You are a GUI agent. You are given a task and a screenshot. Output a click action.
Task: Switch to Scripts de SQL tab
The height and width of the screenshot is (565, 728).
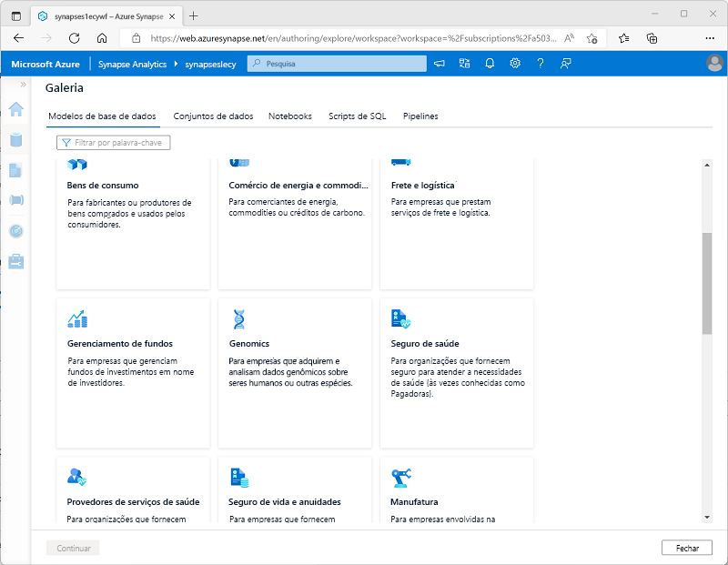(357, 116)
